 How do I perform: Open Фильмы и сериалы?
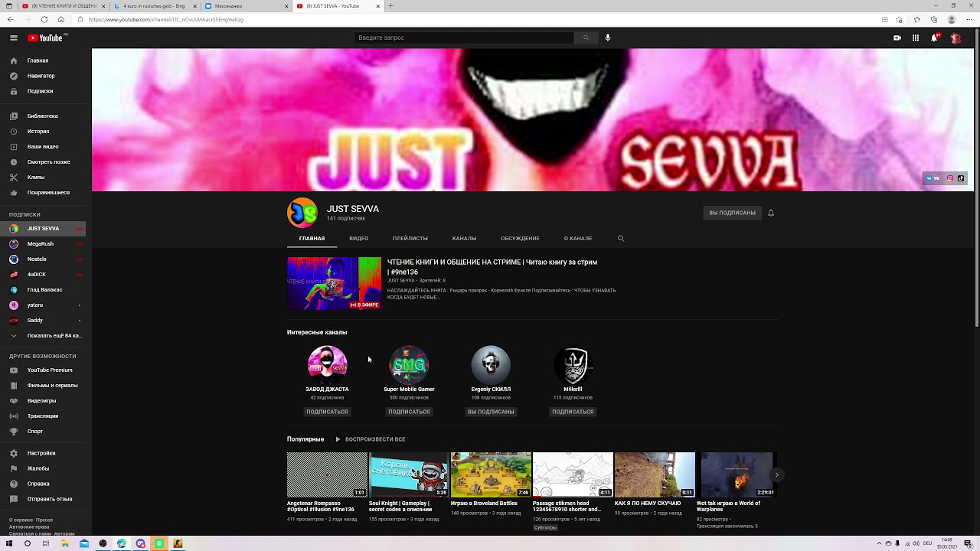[x=43, y=385]
